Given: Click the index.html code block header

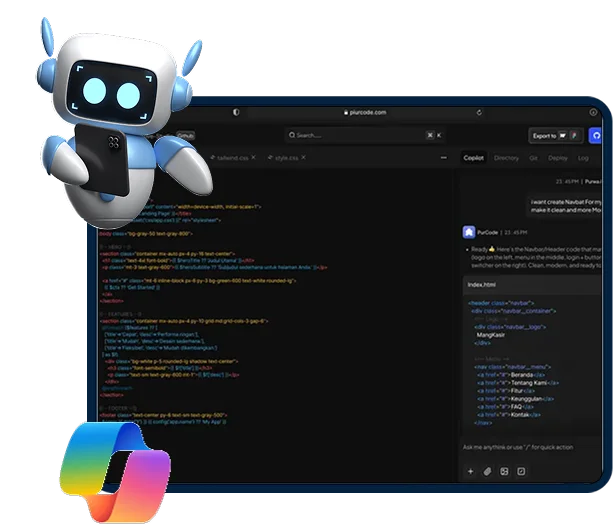Looking at the screenshot, I should pos(532,285).
